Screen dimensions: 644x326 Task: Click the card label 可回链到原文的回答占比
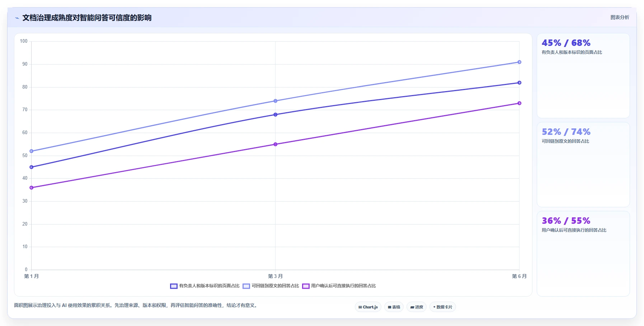(x=565, y=141)
